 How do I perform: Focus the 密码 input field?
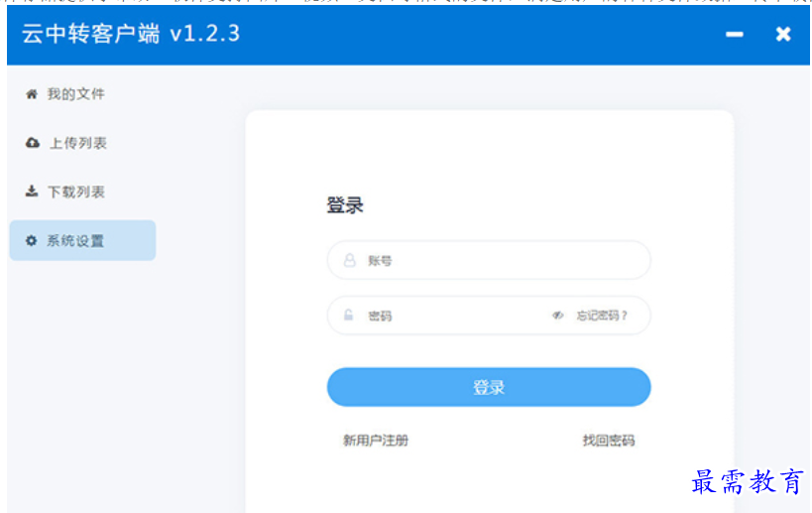pos(489,316)
